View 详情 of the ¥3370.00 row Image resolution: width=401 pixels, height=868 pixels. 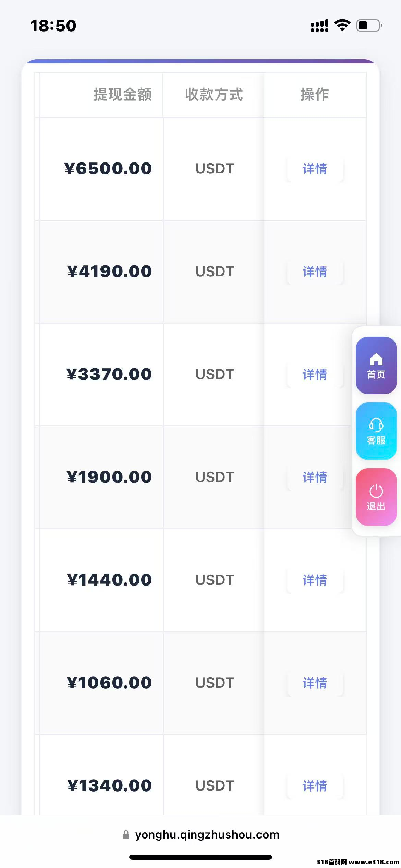click(315, 375)
